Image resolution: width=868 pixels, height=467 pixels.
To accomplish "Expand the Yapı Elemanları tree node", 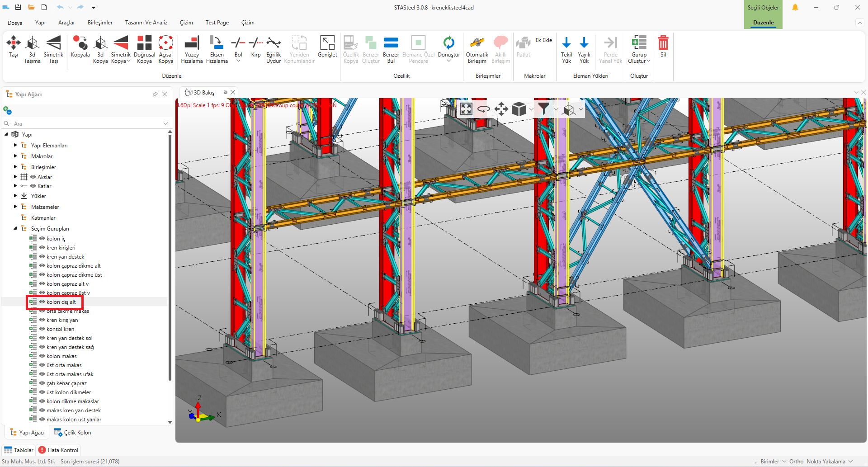I will (15, 146).
